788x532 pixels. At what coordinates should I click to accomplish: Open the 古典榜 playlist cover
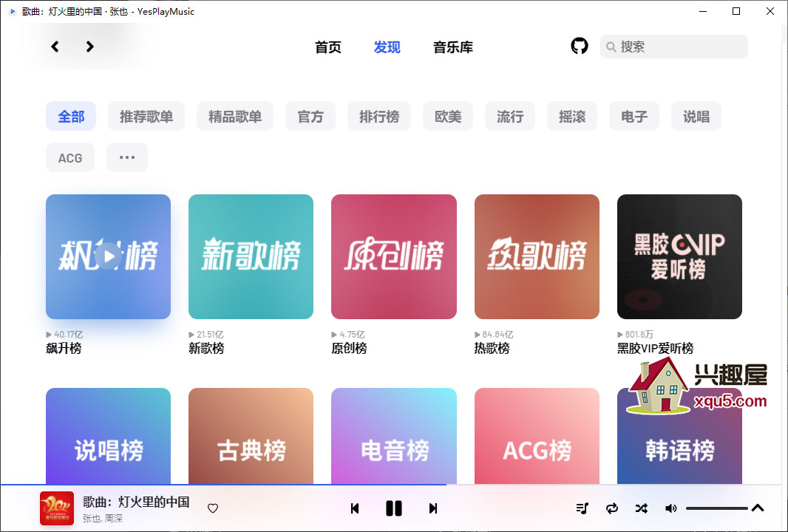(251, 436)
